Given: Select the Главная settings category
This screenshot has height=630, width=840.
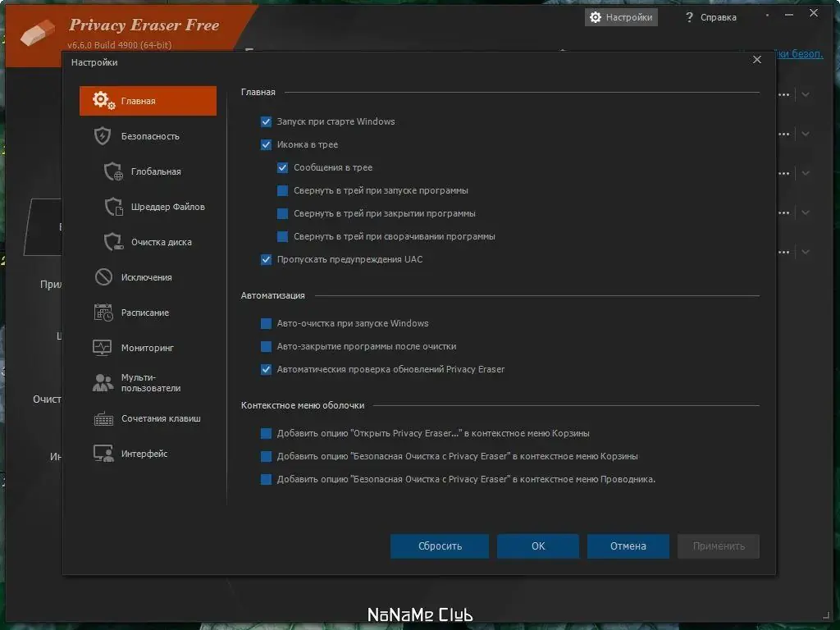Looking at the screenshot, I should coord(148,101).
